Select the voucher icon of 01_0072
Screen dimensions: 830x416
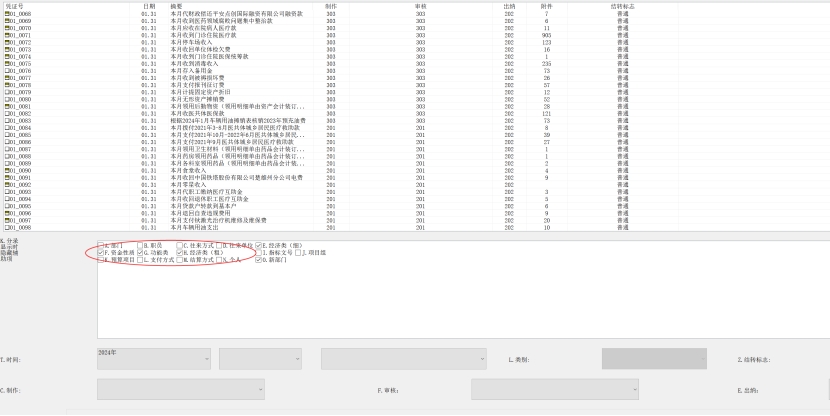(x=7, y=43)
